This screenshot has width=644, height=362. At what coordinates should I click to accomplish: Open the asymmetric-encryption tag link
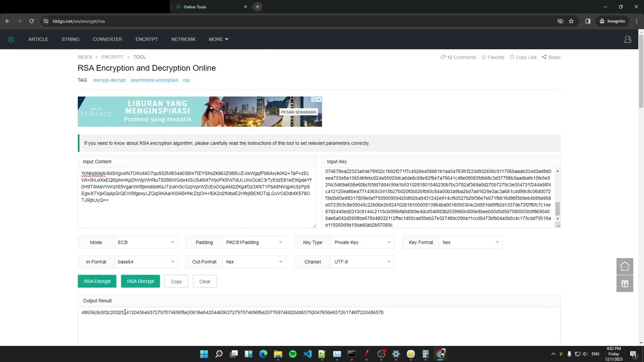(x=154, y=80)
